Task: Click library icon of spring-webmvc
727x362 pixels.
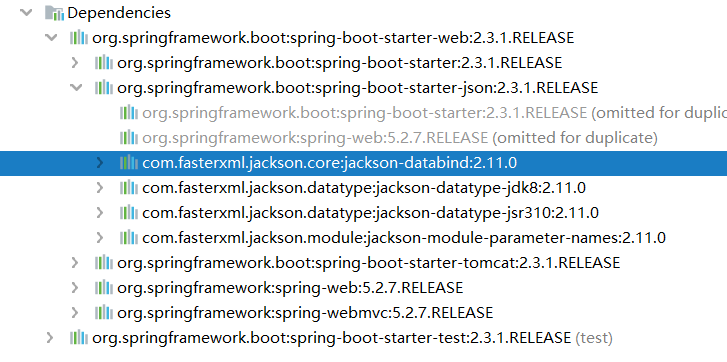Action: click(104, 313)
